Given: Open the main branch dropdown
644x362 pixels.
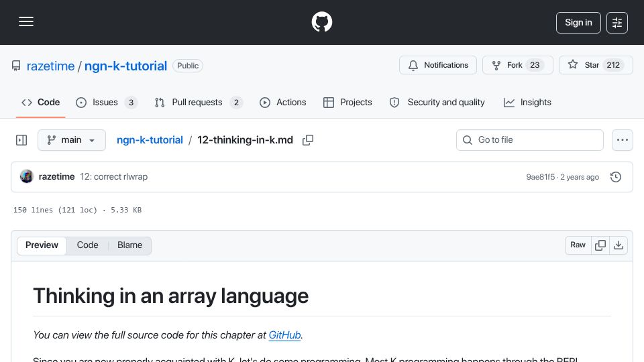Looking at the screenshot, I should coord(72,140).
